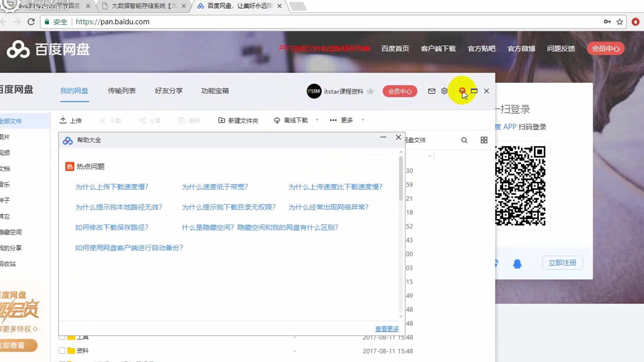Viewport: 644px width, 362px height.
Task: Click the search magnifier in file list
Action: [x=464, y=140]
